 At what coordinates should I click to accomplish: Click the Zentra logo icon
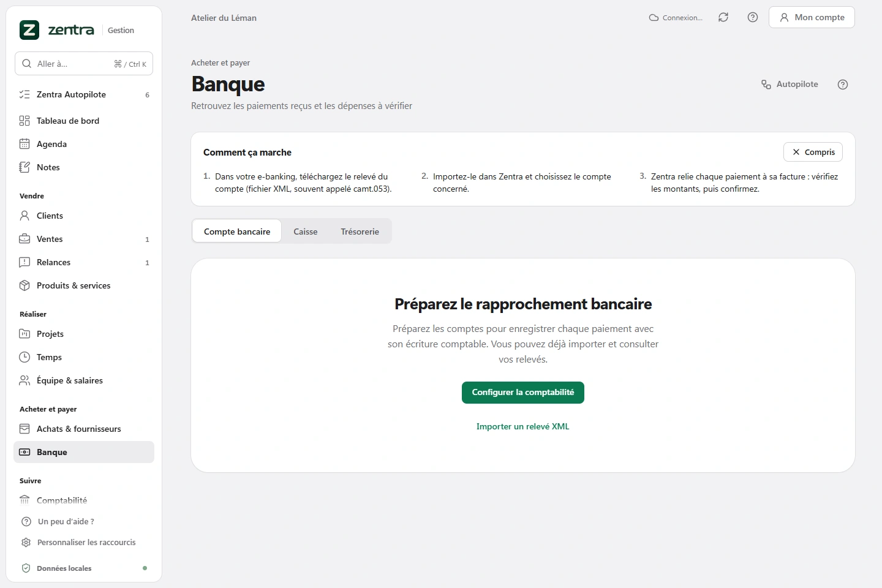pos(29,30)
